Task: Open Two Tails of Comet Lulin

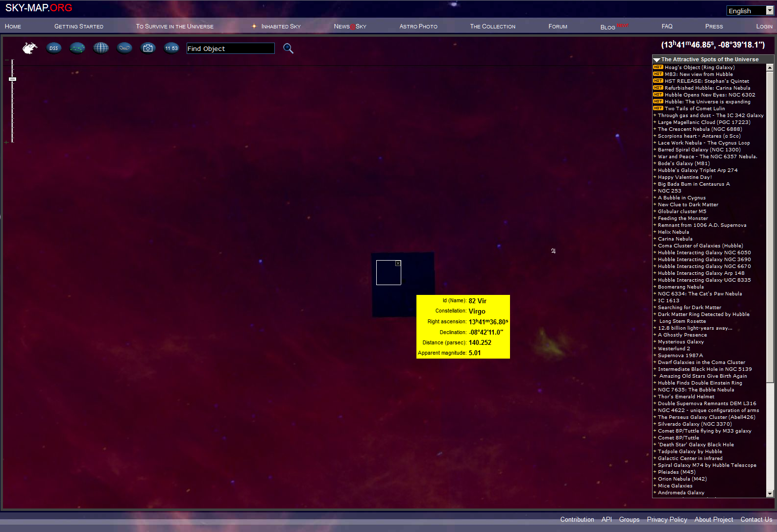Action: [695, 109]
